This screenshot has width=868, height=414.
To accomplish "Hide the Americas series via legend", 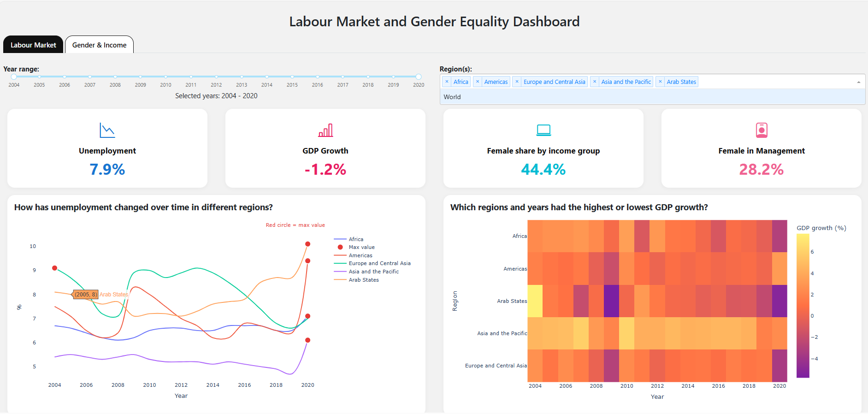I will [360, 255].
